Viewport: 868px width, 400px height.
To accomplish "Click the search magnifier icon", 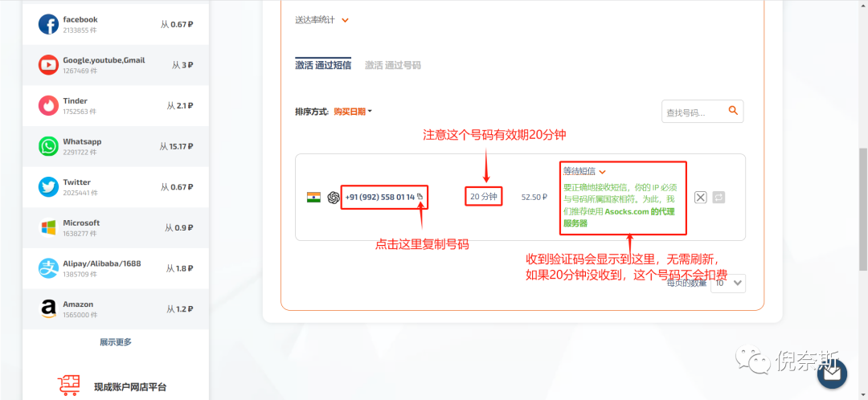I will tap(732, 111).
